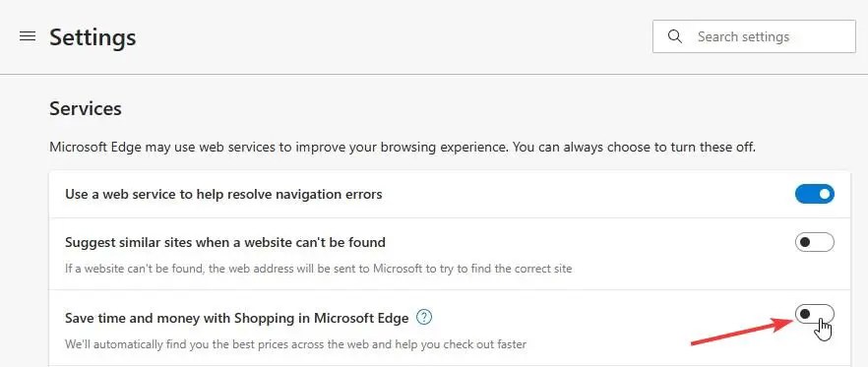
Task: Click the Settings page title
Action: tap(93, 37)
